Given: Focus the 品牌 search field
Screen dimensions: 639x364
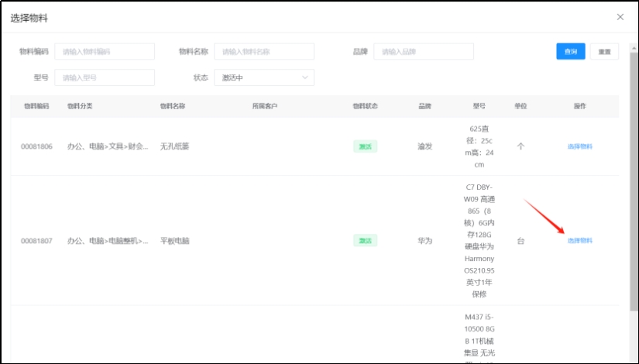Looking at the screenshot, I should coord(423,52).
